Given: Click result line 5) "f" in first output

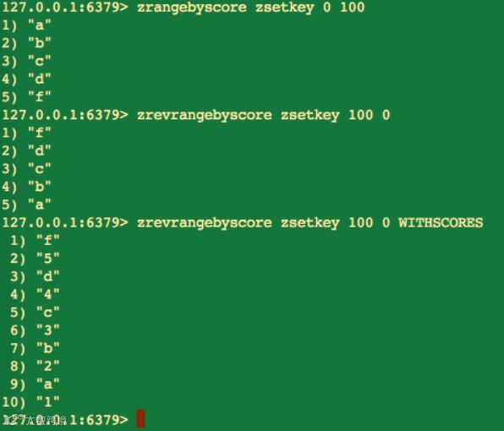Looking at the screenshot, I should coord(27,96).
